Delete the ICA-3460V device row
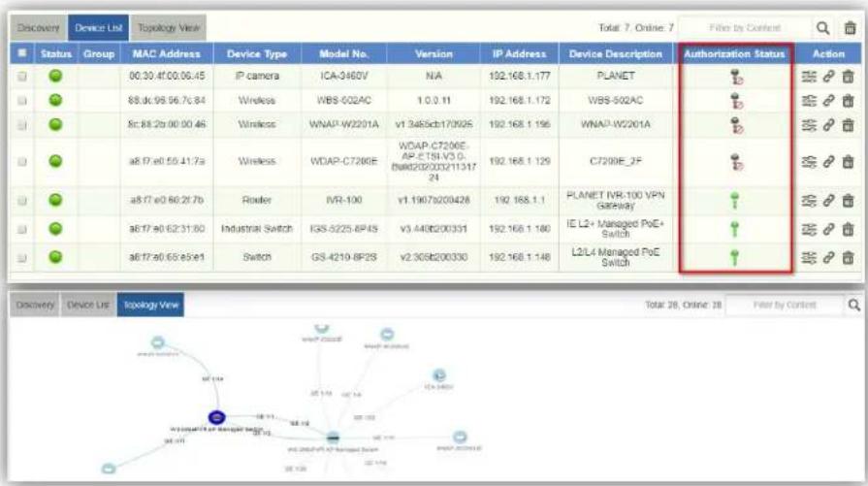The height and width of the screenshot is (486, 868). [x=848, y=77]
